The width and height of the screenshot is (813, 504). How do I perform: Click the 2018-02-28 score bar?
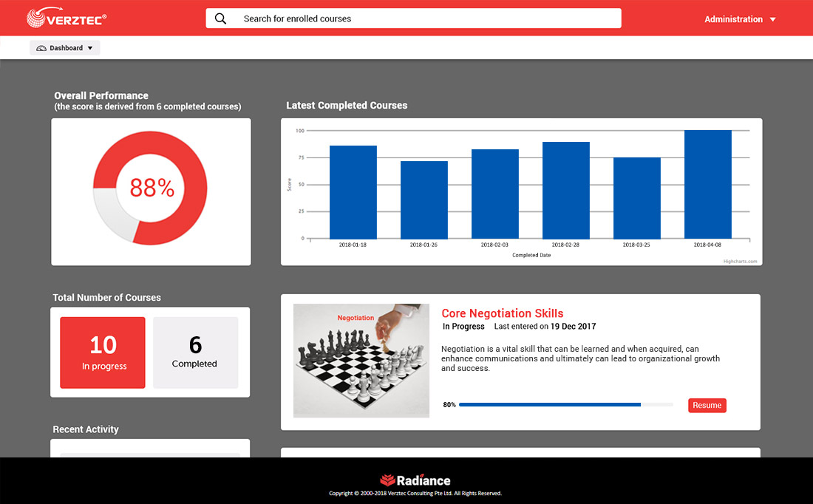click(565, 190)
